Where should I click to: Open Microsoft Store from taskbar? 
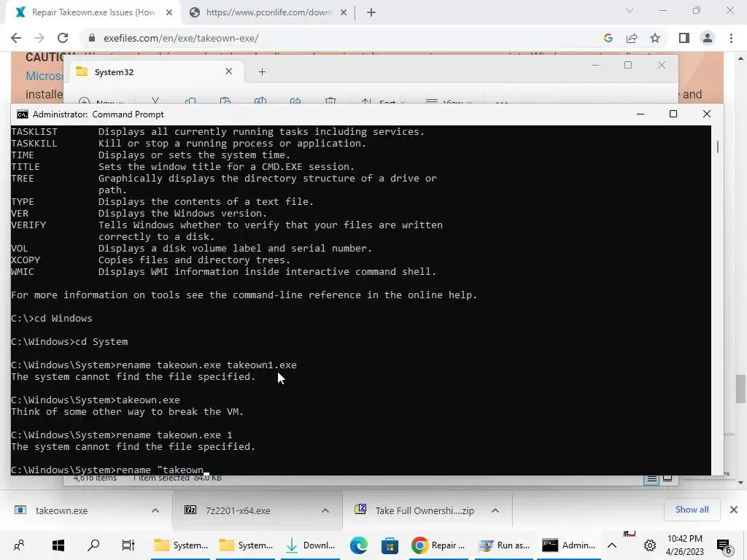pos(390,545)
